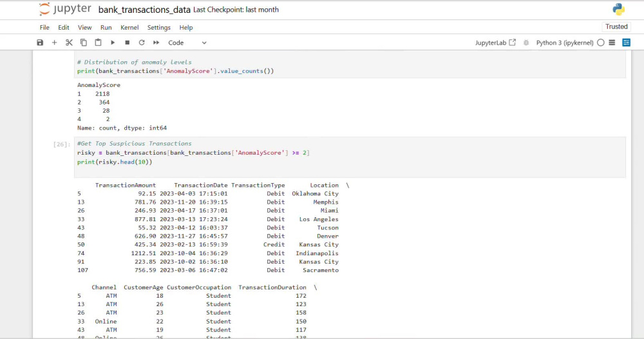Click the Oklahoma City location value
644x339 pixels.
[315, 193]
